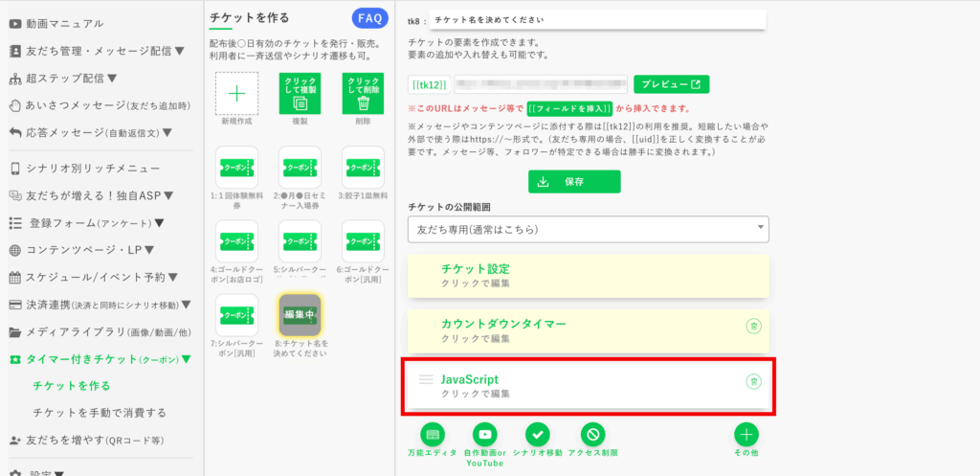Add a 自作動画 or YouTube element
The height and width of the screenshot is (476, 980).
click(x=484, y=434)
